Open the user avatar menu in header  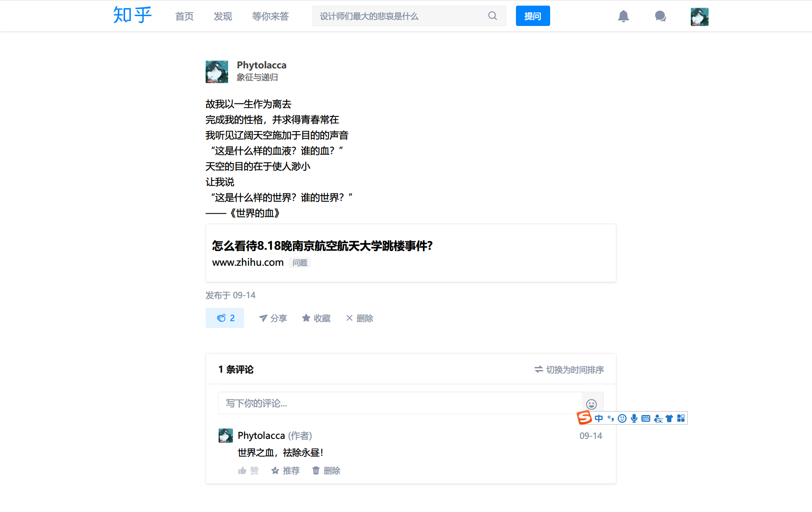point(699,17)
